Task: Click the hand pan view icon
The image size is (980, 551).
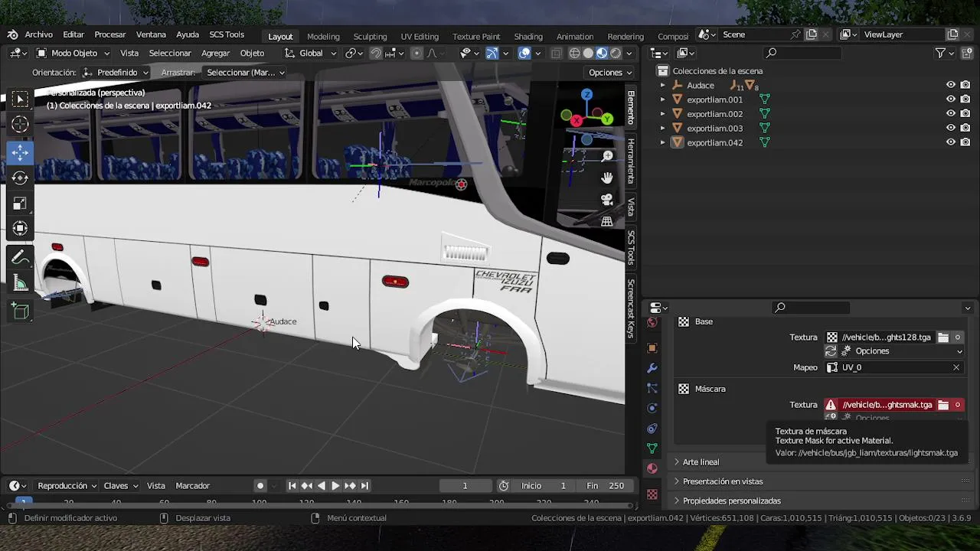Action: click(x=607, y=178)
